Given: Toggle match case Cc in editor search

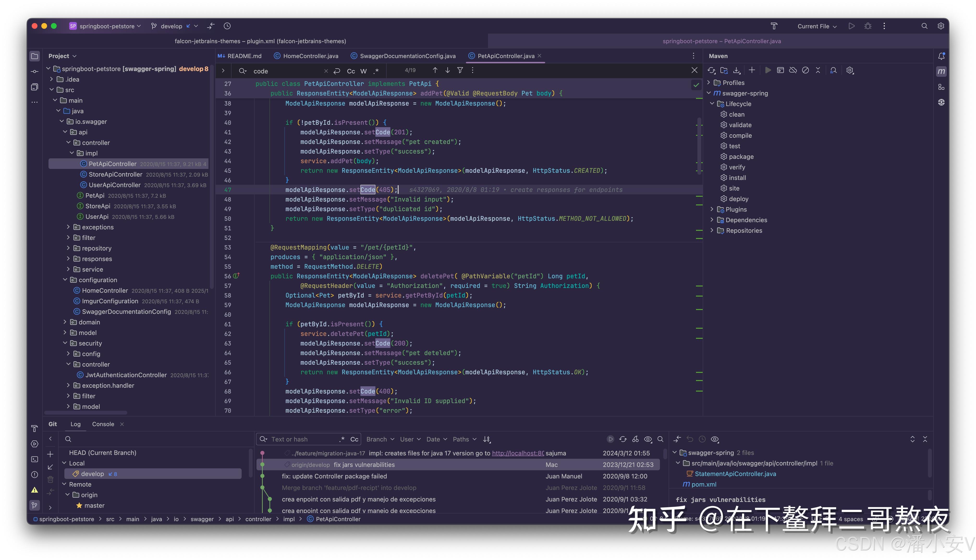Looking at the screenshot, I should (351, 71).
